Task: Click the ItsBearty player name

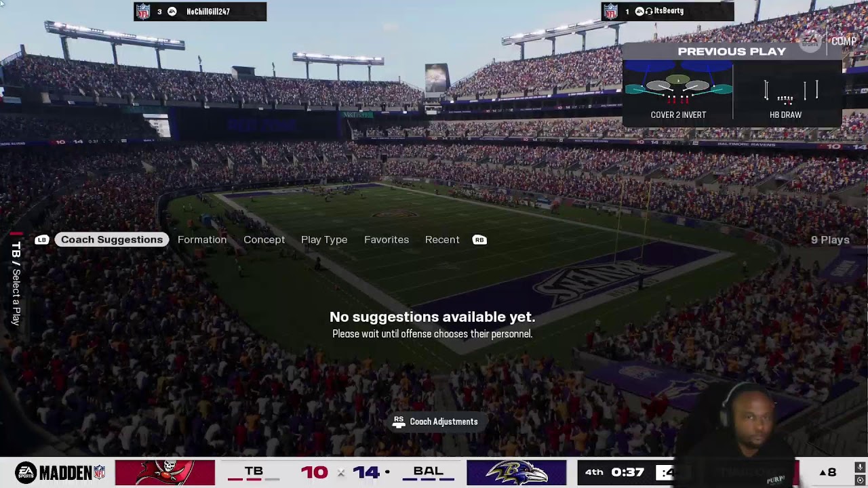Action: click(669, 11)
